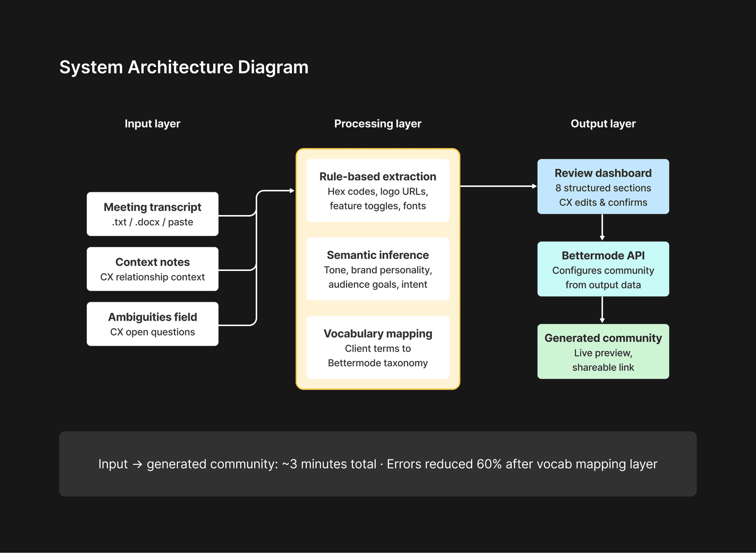Click the Semantic inference card
Viewport: 756px width, 553px height.
pyautogui.click(x=378, y=269)
